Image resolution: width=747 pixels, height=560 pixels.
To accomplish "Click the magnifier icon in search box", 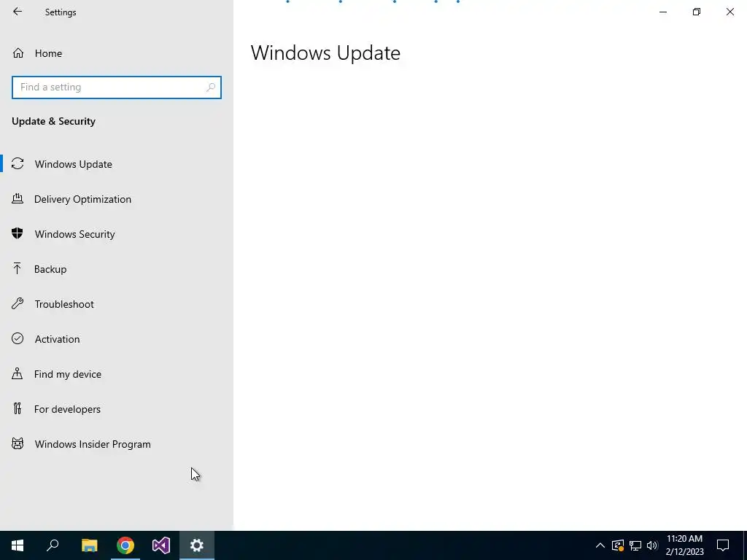I will pyautogui.click(x=211, y=87).
